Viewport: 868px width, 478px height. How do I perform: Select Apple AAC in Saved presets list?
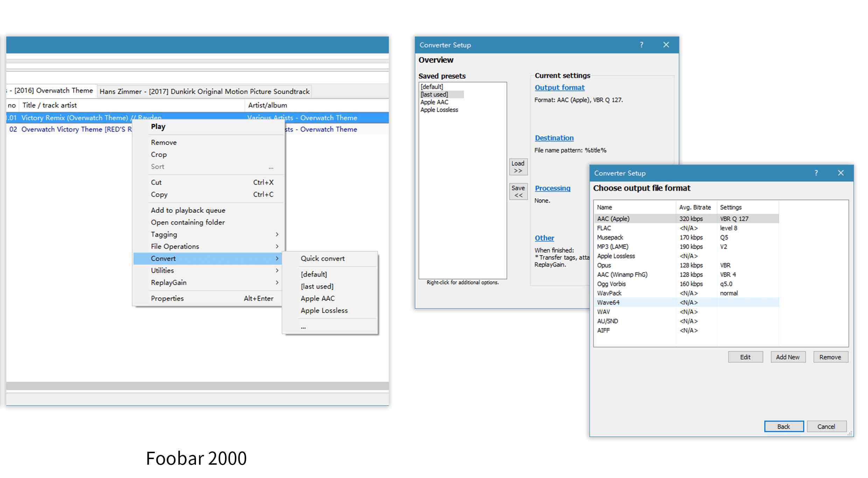(x=434, y=102)
